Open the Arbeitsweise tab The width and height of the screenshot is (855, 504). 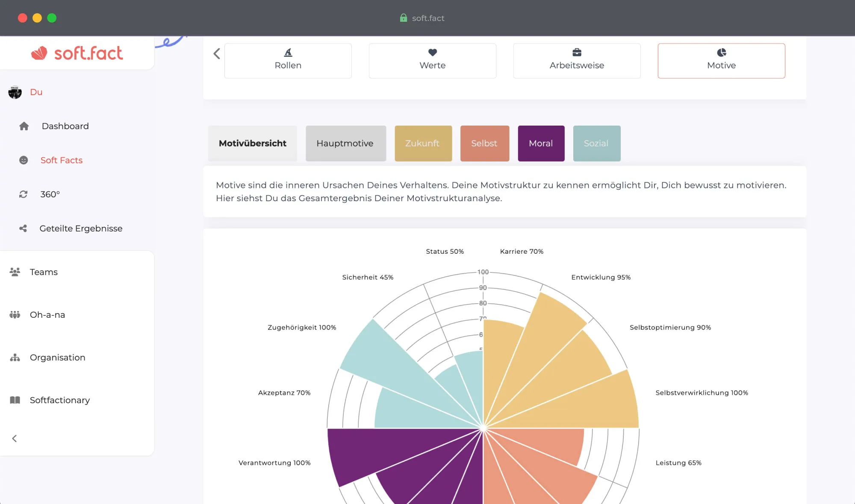577,61
